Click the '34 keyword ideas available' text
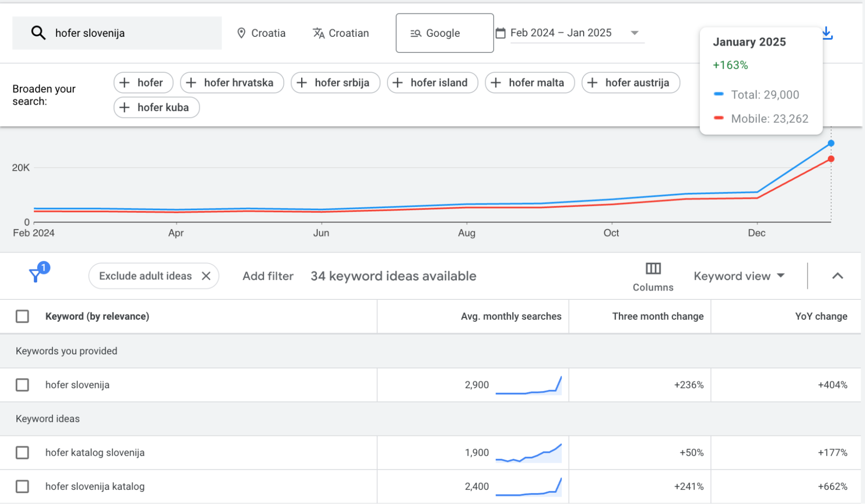This screenshot has width=865, height=504. pos(393,276)
